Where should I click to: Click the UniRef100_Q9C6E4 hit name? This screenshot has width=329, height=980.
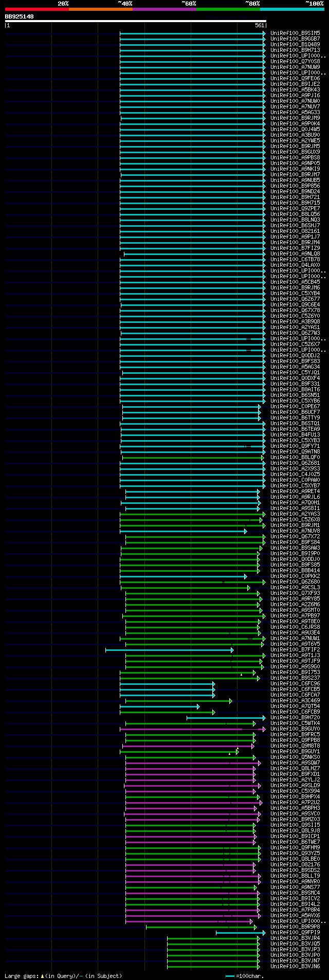tap(295, 304)
